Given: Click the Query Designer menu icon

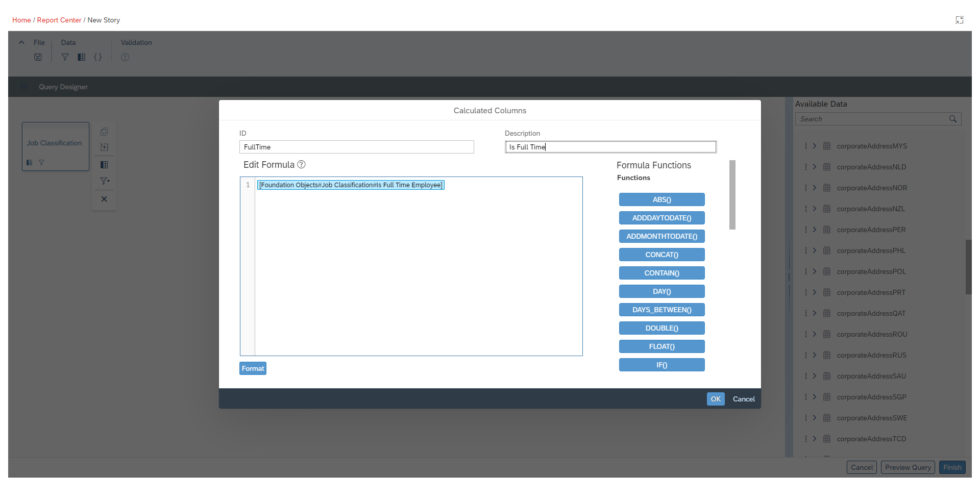Looking at the screenshot, I should [23, 87].
